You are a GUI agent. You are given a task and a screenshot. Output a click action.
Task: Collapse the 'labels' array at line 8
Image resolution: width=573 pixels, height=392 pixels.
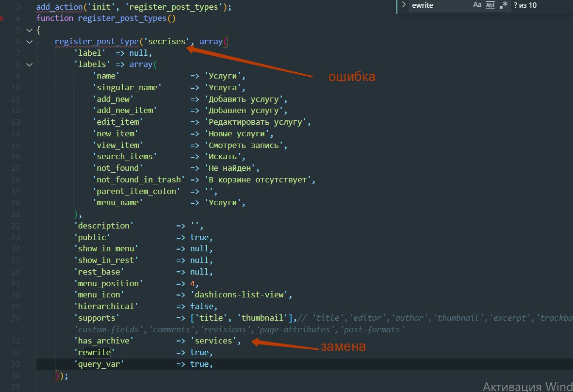29,65
